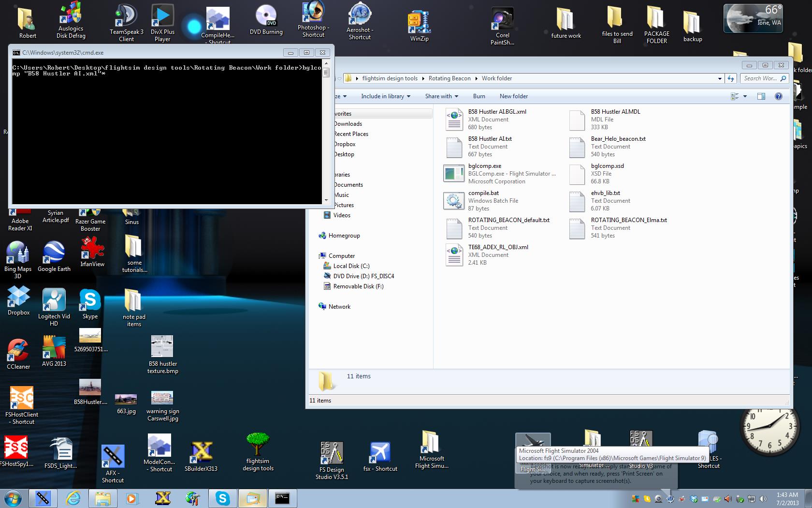Open the change view options arrow
This screenshot has height=508, width=812.
[x=745, y=96]
